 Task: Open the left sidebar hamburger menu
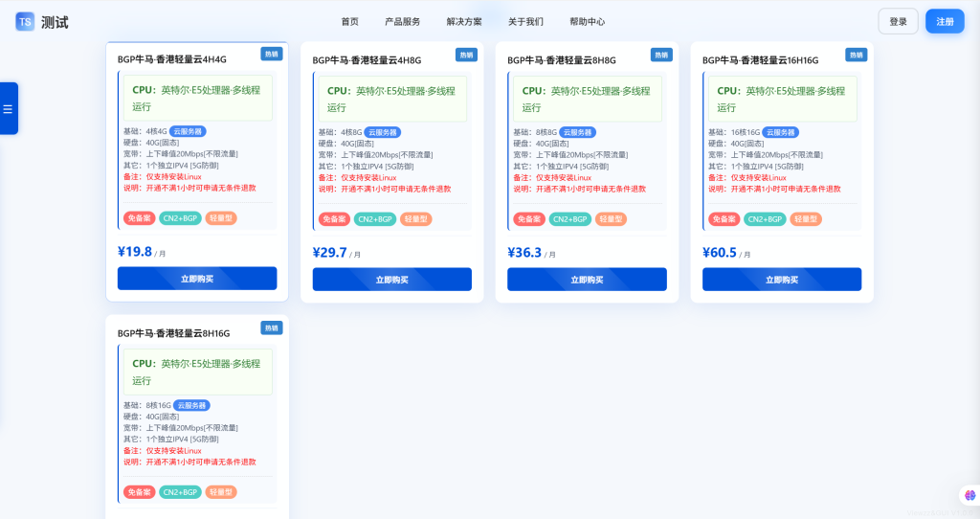pos(8,109)
